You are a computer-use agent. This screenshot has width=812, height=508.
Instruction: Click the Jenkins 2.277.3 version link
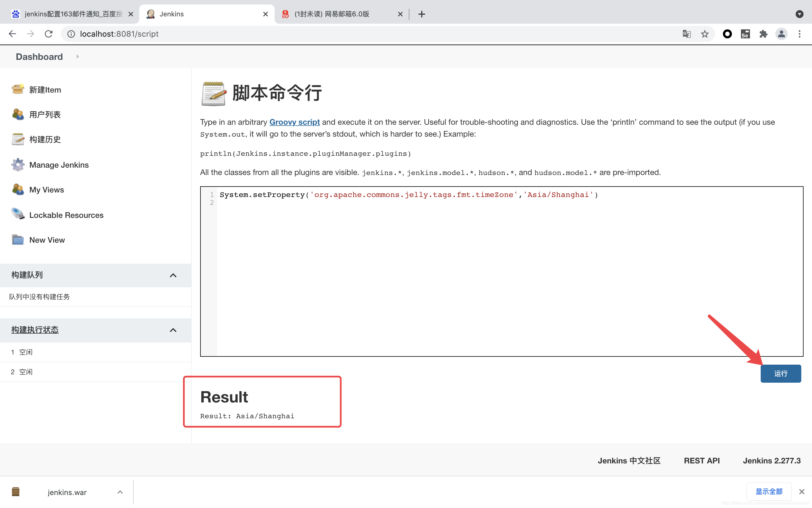(771, 461)
